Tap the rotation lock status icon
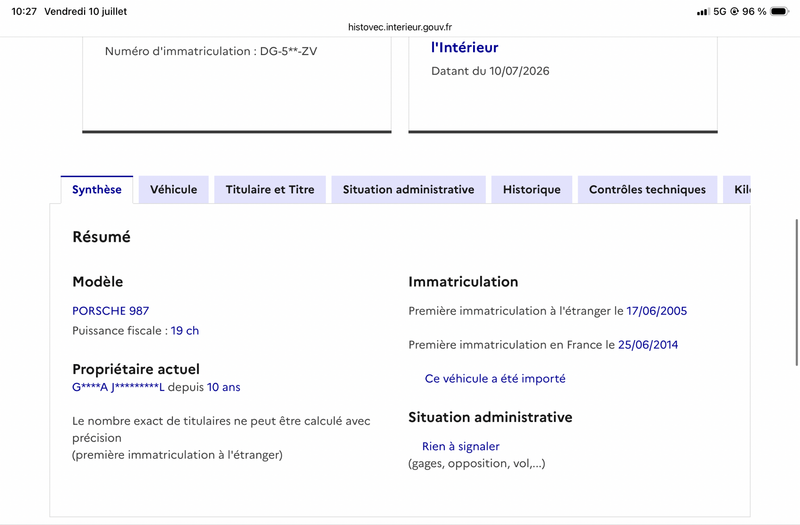This screenshot has width=800, height=525. pos(735,11)
